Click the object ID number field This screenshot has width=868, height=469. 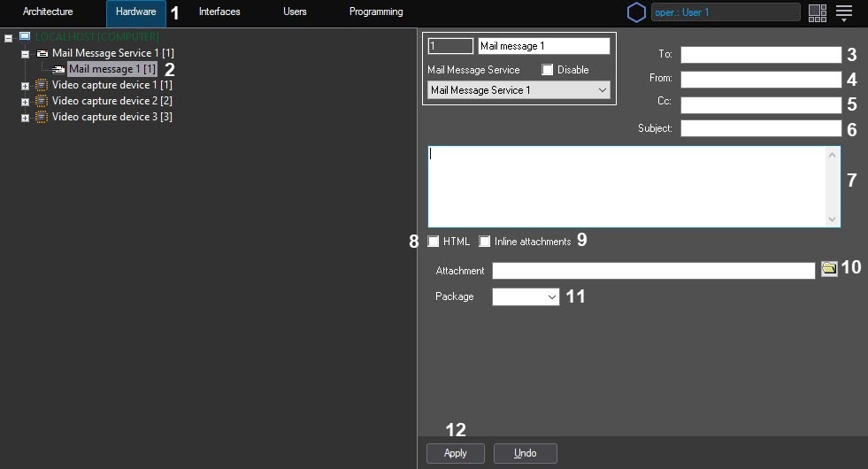[450, 46]
